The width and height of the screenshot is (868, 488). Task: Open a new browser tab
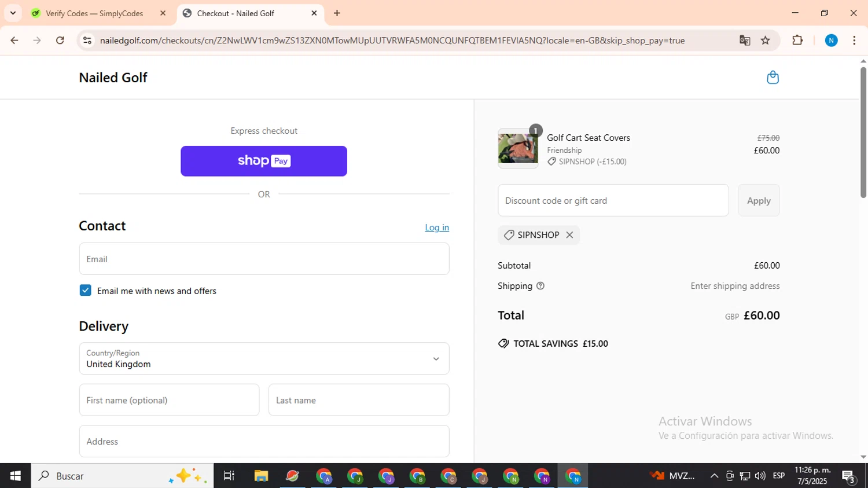[337, 13]
